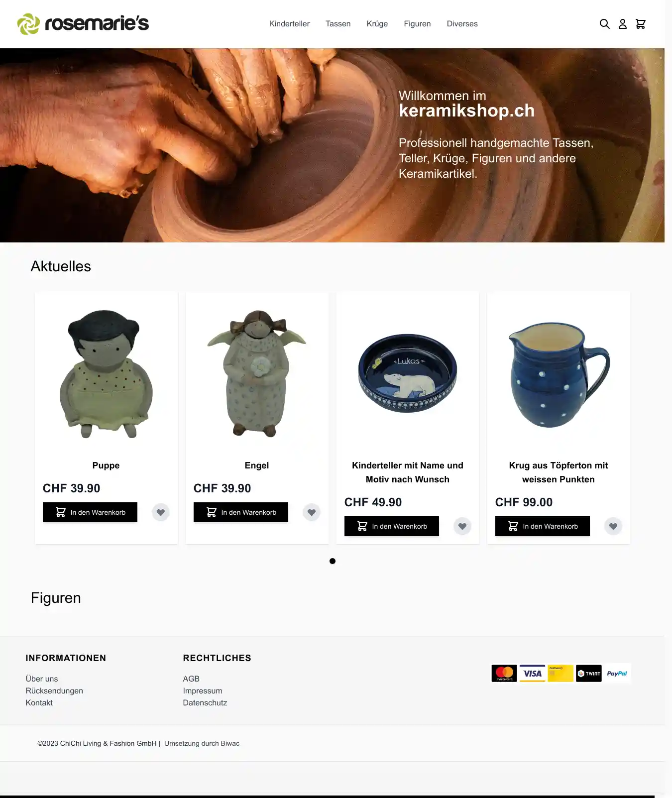Click the TWINT payment icon
The image size is (672, 798).
[x=589, y=674]
